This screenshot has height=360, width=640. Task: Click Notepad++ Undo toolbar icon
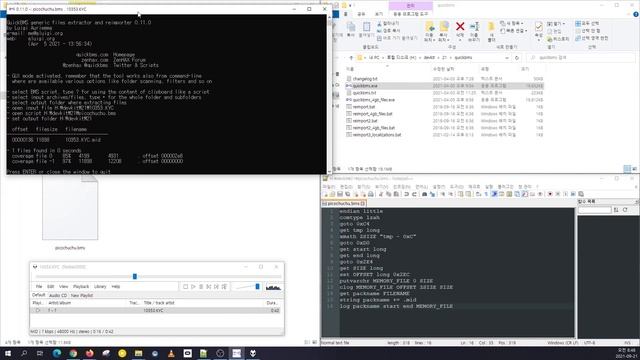[x=407, y=194]
